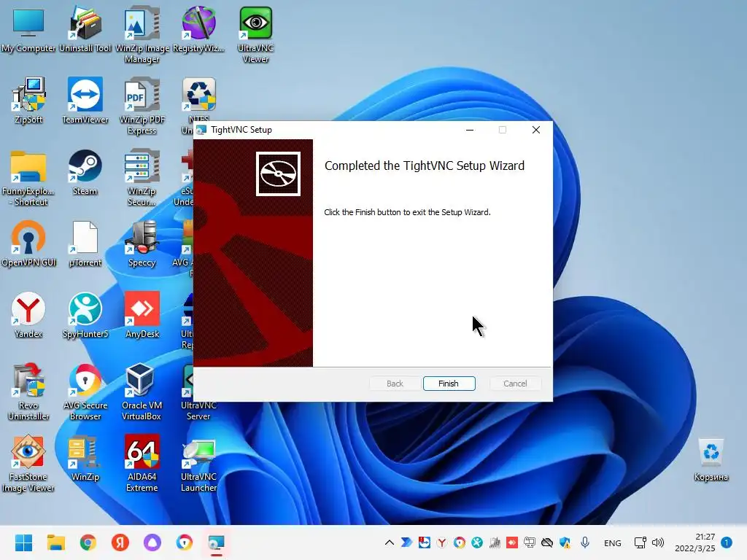Select FastStone Image Viewer desktop icon
This screenshot has width=747, height=560.
point(28,464)
